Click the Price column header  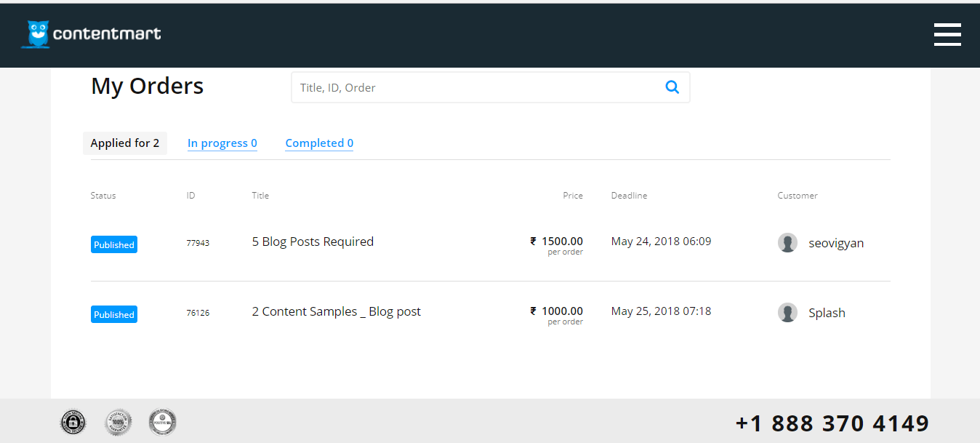573,196
